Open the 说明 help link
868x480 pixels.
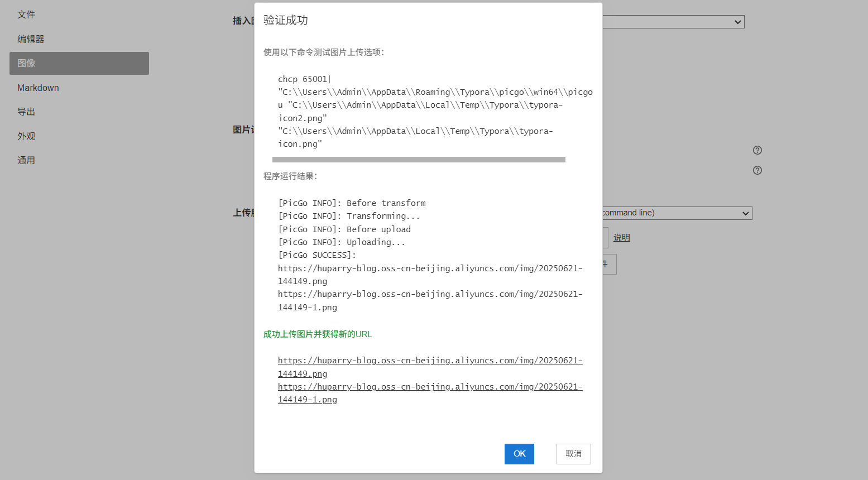621,238
